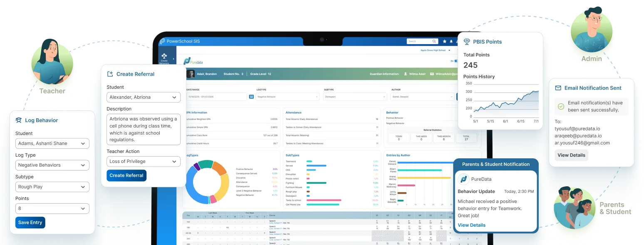Viewport: 644px width, 245px height.
Task: Open the Create Behaviors sidebar icon
Action: click(x=164, y=55)
